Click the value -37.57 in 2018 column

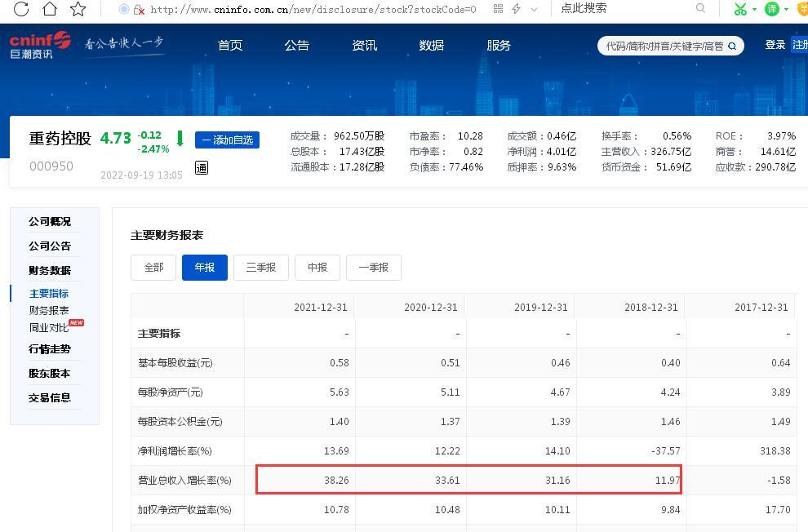(666, 451)
